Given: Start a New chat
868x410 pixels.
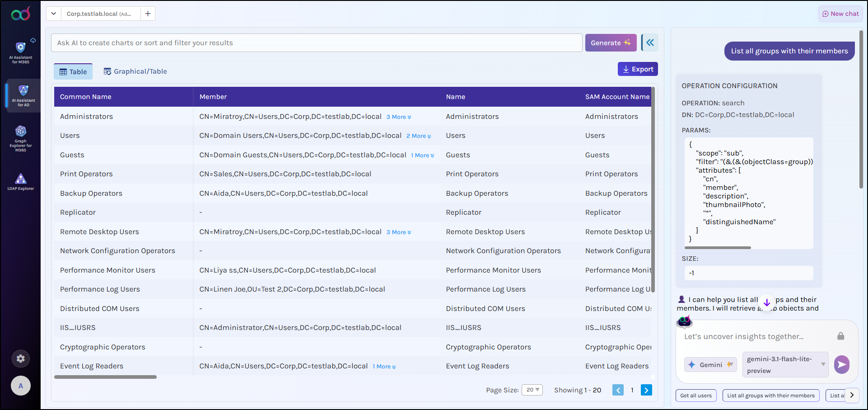Looking at the screenshot, I should point(840,14).
